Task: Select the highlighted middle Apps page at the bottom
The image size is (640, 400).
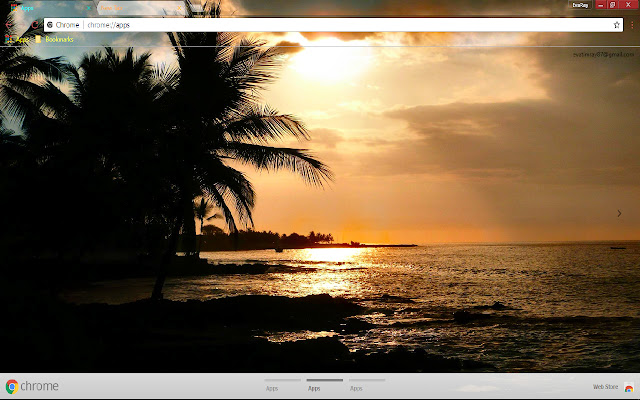Action: point(324,385)
